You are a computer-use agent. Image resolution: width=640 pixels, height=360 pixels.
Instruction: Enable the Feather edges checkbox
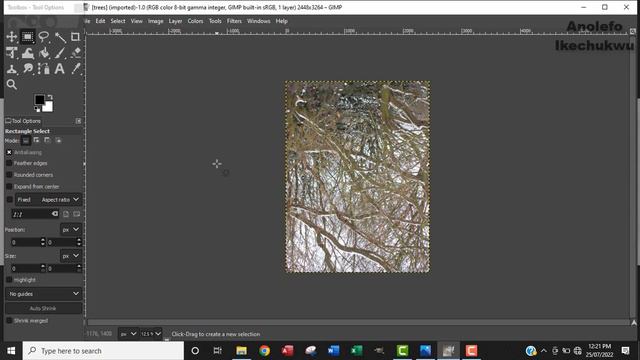(9, 163)
